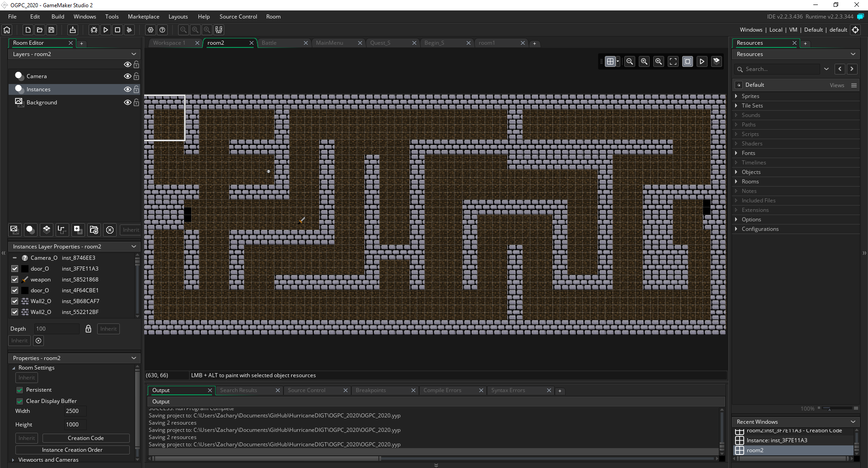
Task: Click the Width input field
Action: tap(75, 411)
